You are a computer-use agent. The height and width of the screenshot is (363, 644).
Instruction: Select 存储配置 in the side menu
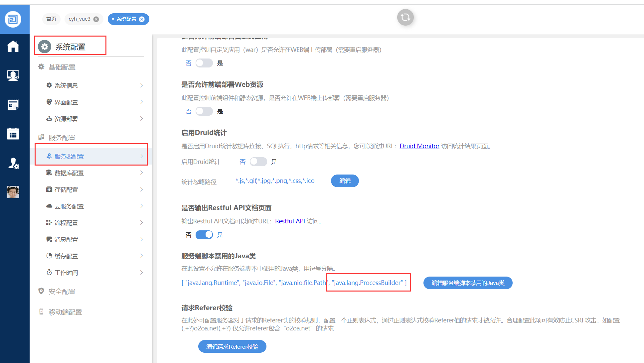pos(67,189)
